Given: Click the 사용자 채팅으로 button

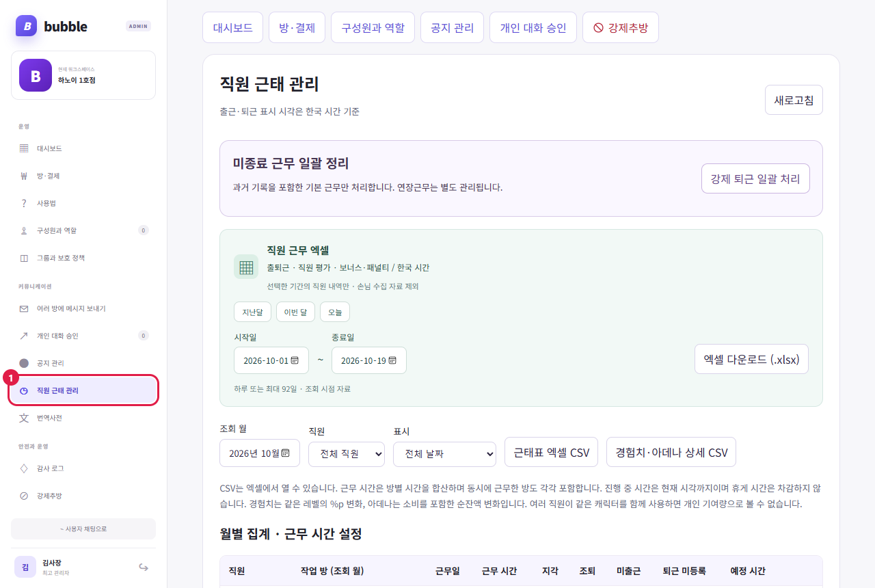Looking at the screenshot, I should 83,529.
